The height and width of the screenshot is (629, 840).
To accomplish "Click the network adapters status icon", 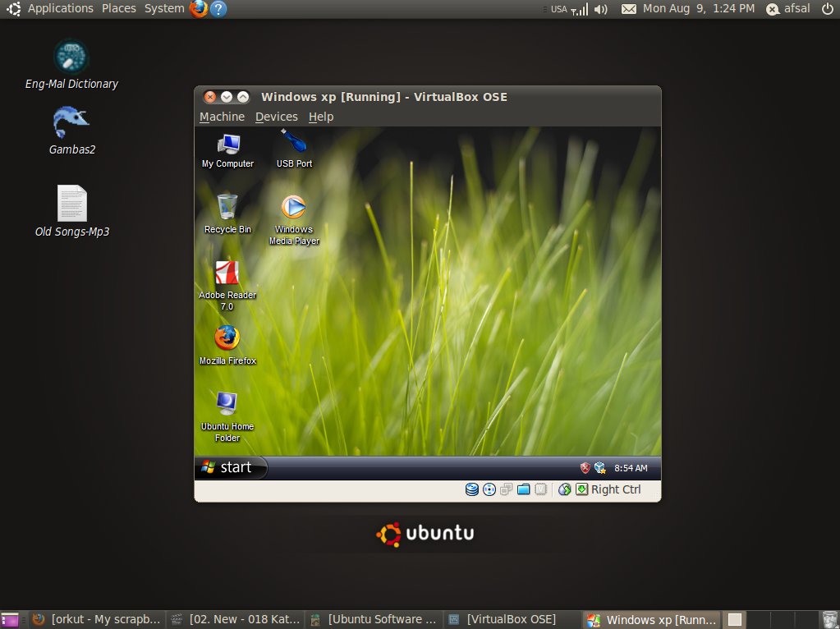I will click(x=507, y=489).
